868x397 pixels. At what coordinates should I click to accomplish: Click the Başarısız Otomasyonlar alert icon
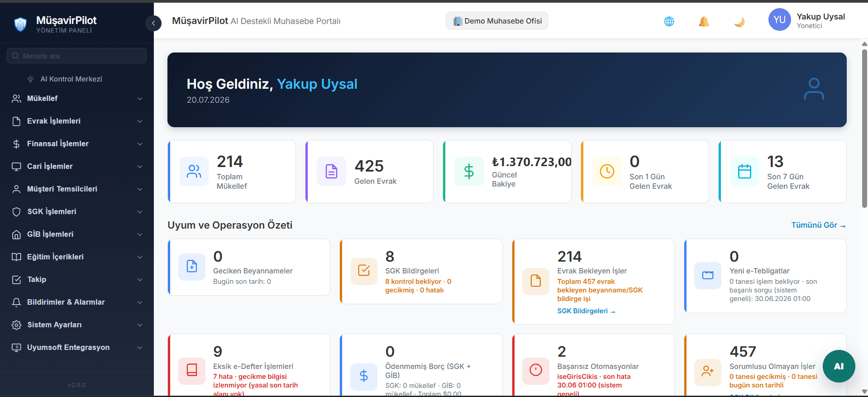[x=536, y=371]
